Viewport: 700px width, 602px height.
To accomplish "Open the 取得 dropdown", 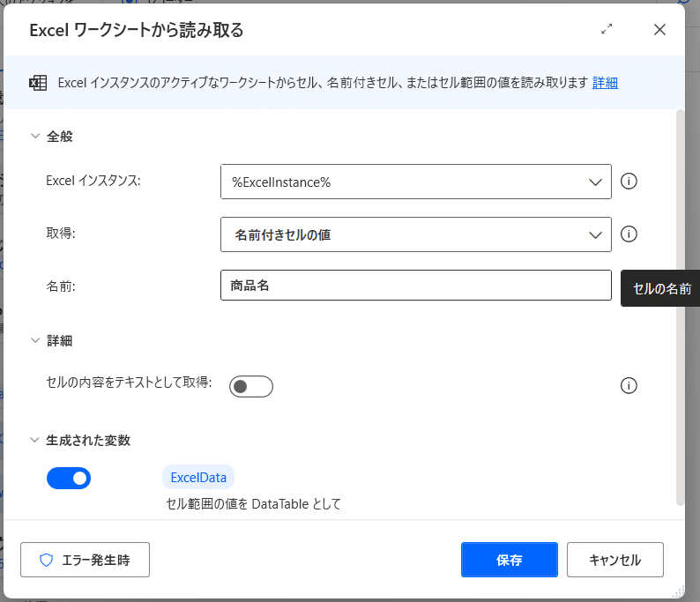I will point(415,234).
